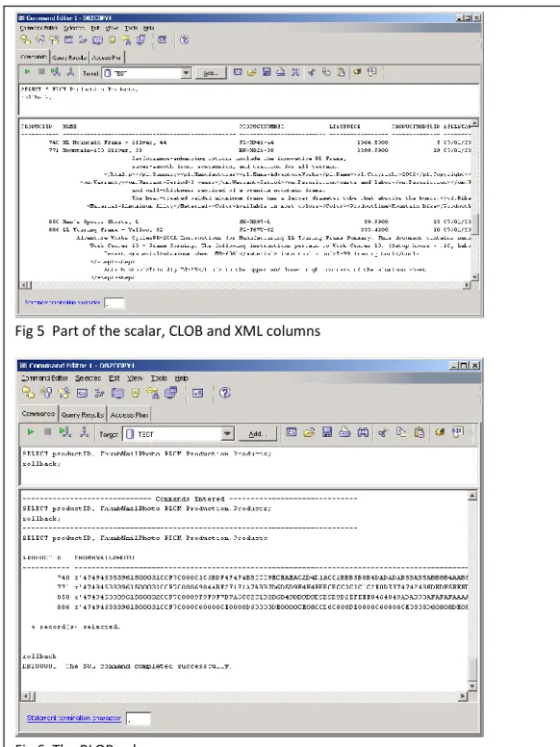This screenshot has width=560, height=747.
Task: Click product row 740 hex value in lower window
Action: pyautogui.click(x=271, y=578)
